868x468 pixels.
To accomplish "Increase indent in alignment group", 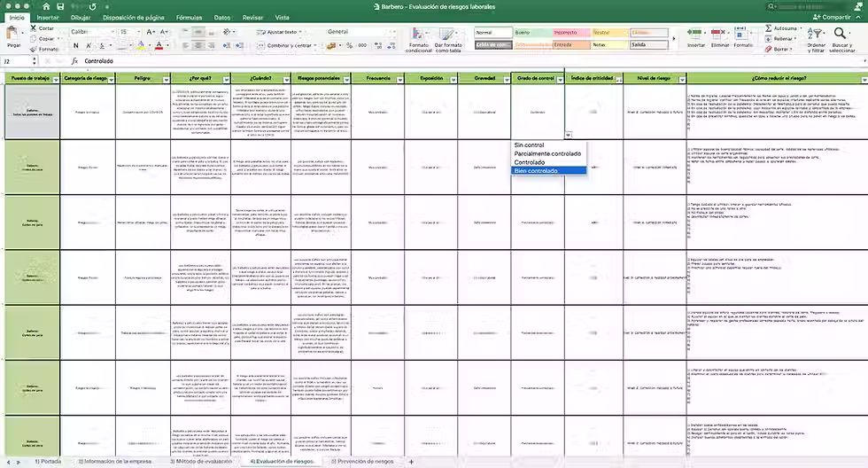I will click(x=239, y=45).
